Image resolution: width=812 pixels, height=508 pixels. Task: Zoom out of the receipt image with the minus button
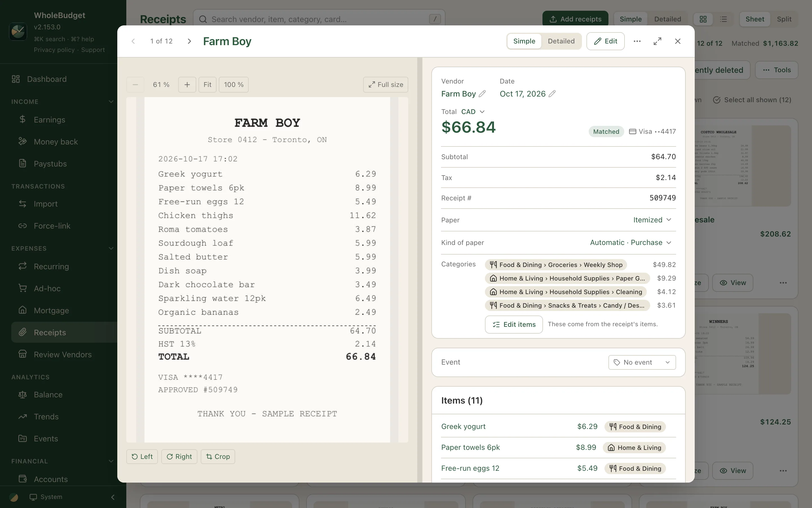click(135, 85)
